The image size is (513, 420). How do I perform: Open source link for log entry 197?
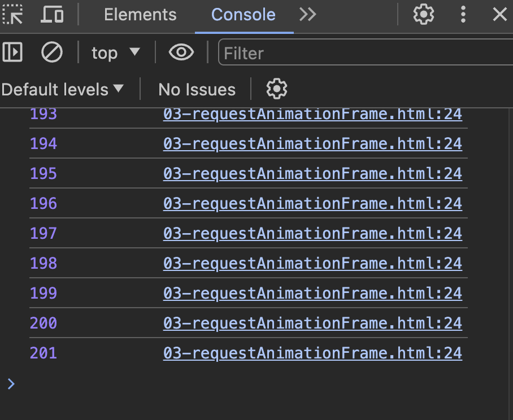[312, 234]
